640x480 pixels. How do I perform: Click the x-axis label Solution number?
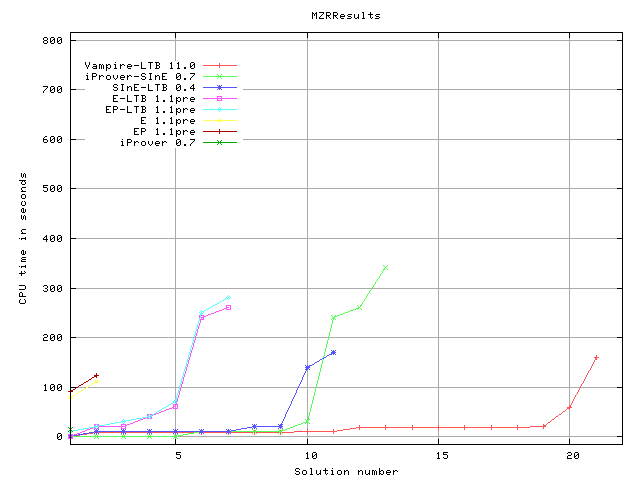pyautogui.click(x=346, y=472)
